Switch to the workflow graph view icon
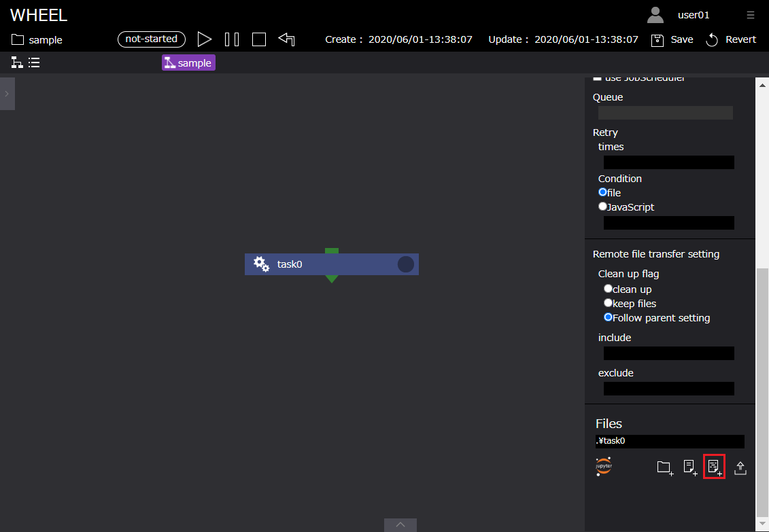This screenshot has width=769, height=532. (17, 63)
